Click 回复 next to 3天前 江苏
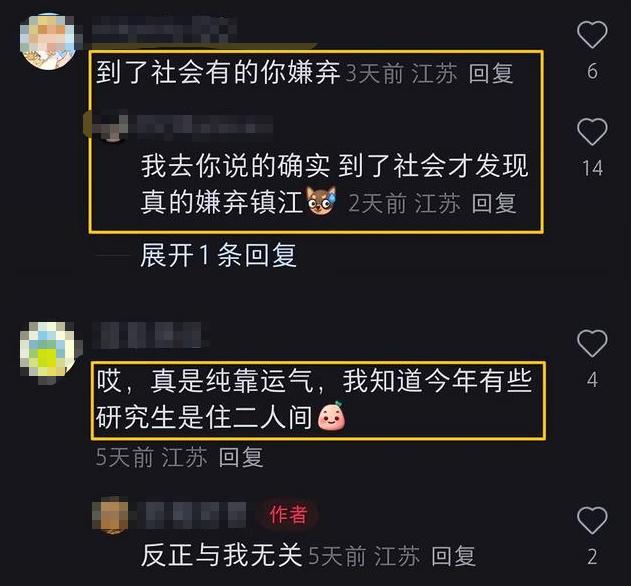631x586 pixels. (491, 74)
